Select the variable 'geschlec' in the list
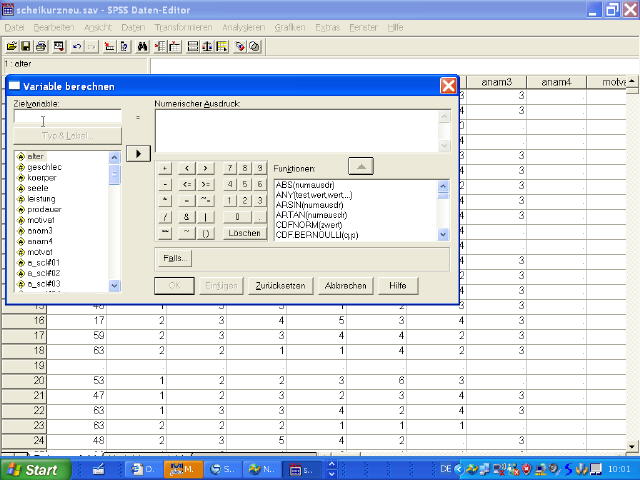640x480 pixels. (45, 167)
